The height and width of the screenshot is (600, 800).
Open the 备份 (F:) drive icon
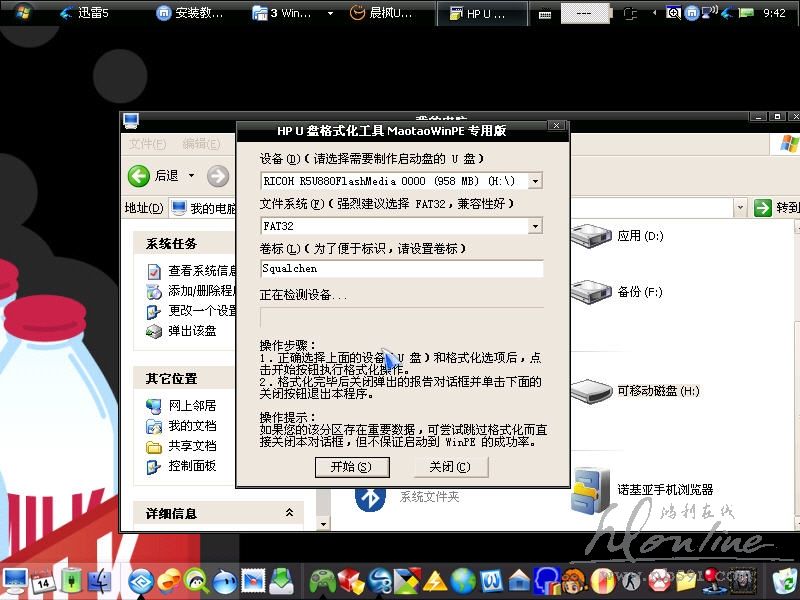(x=590, y=292)
